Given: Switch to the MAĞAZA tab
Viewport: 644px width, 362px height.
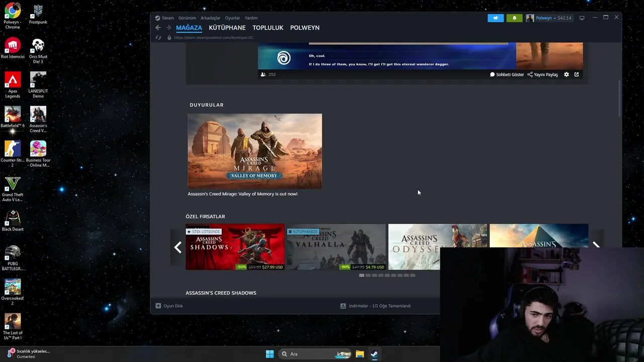Looking at the screenshot, I should point(189,28).
